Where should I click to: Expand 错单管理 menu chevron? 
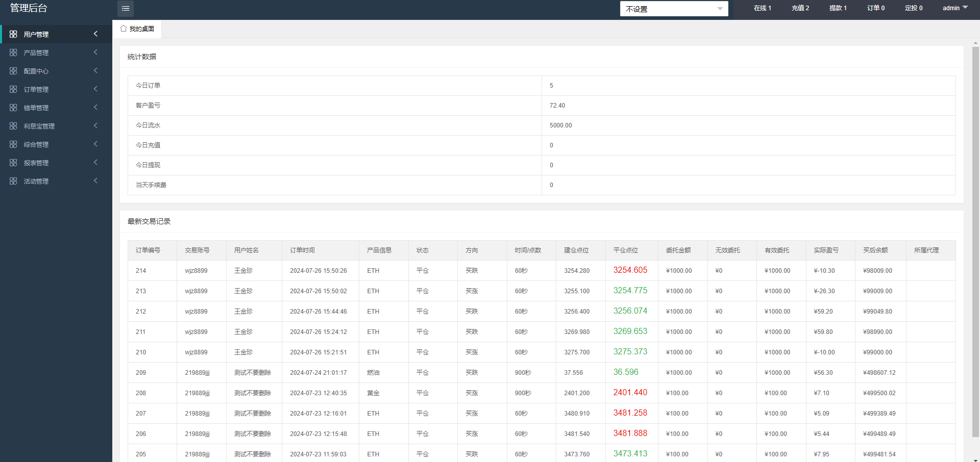click(x=95, y=108)
